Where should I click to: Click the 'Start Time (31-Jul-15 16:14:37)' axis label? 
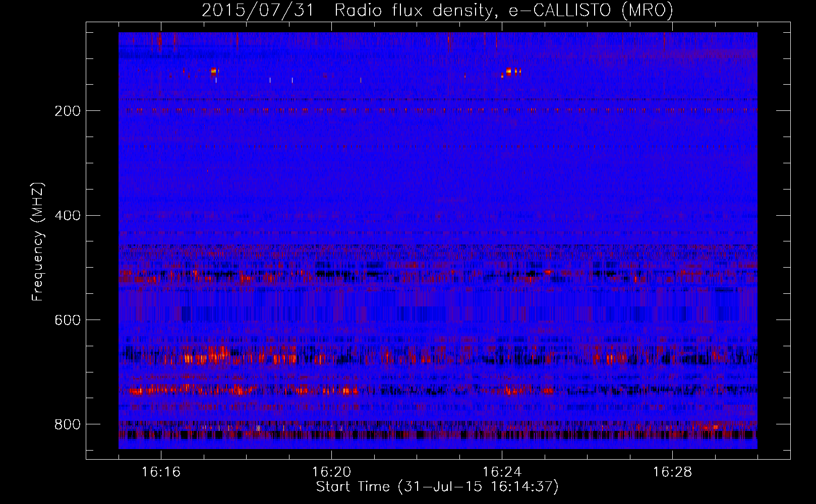pos(437,487)
